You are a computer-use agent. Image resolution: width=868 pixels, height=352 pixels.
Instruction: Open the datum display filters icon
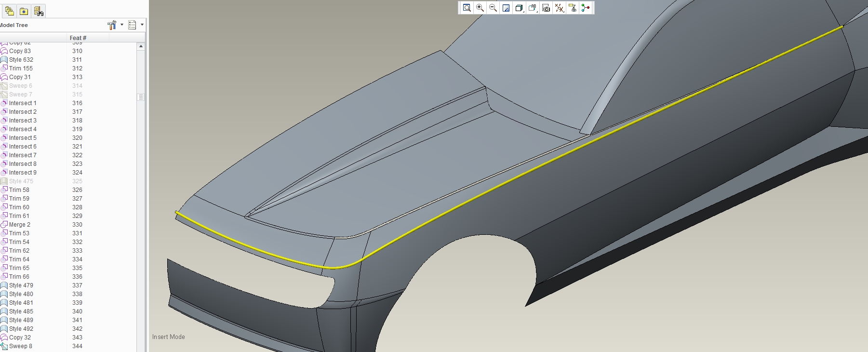coord(559,8)
